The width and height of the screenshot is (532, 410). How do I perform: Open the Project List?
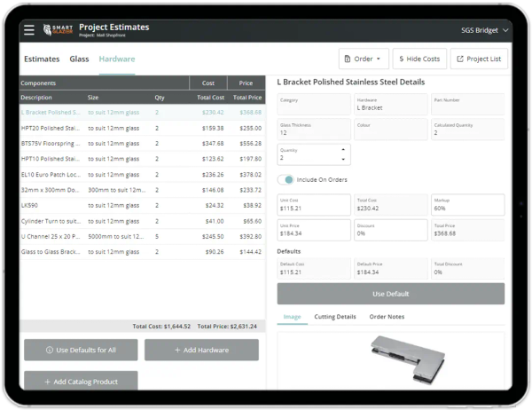(x=479, y=59)
